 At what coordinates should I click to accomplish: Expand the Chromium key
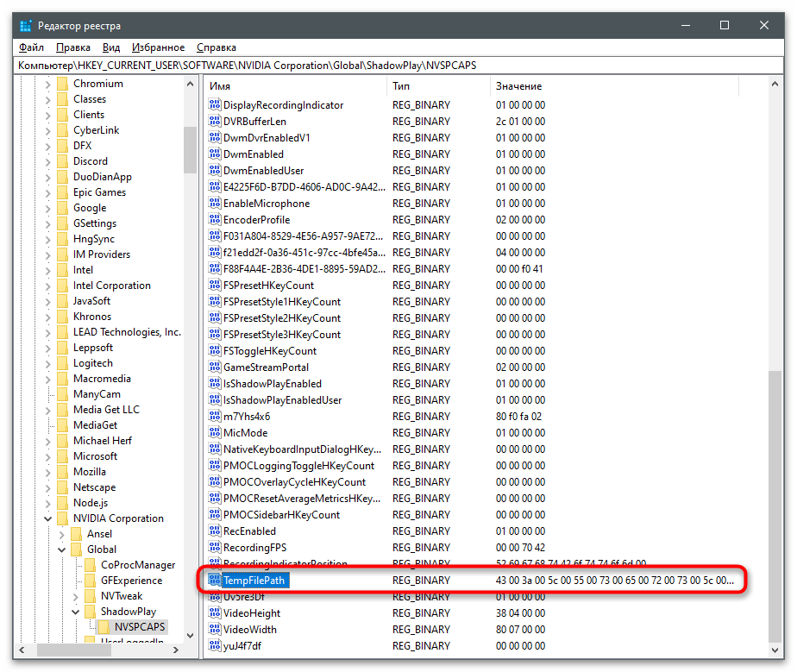(47, 84)
